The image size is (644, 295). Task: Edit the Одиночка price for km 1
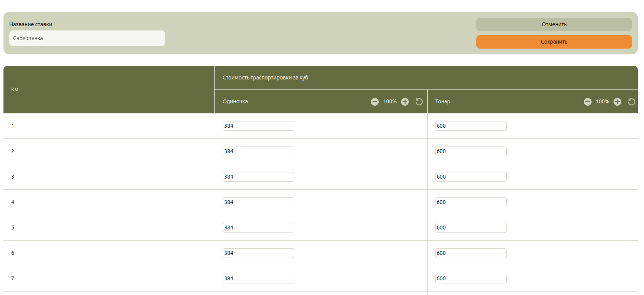258,126
